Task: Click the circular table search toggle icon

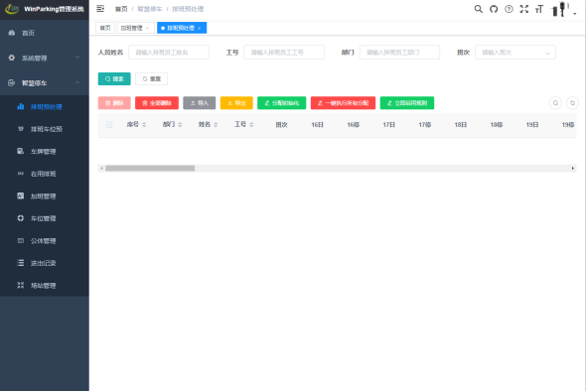Action: 555,103
